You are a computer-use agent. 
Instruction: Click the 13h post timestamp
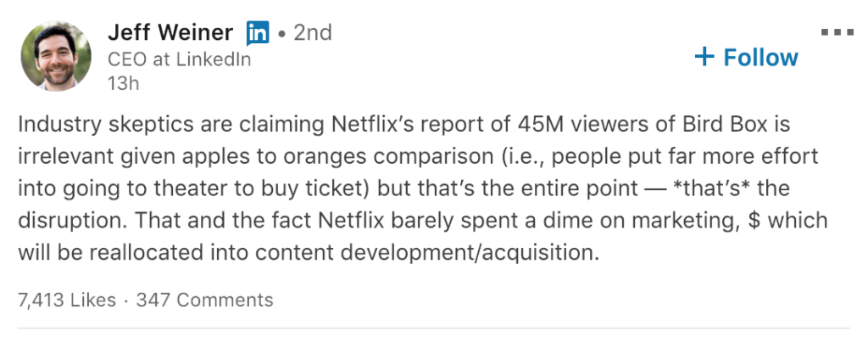click(x=123, y=83)
